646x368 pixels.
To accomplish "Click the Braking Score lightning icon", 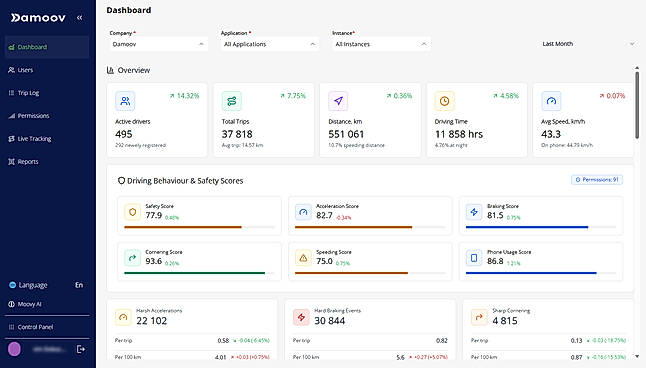I will [x=474, y=212].
